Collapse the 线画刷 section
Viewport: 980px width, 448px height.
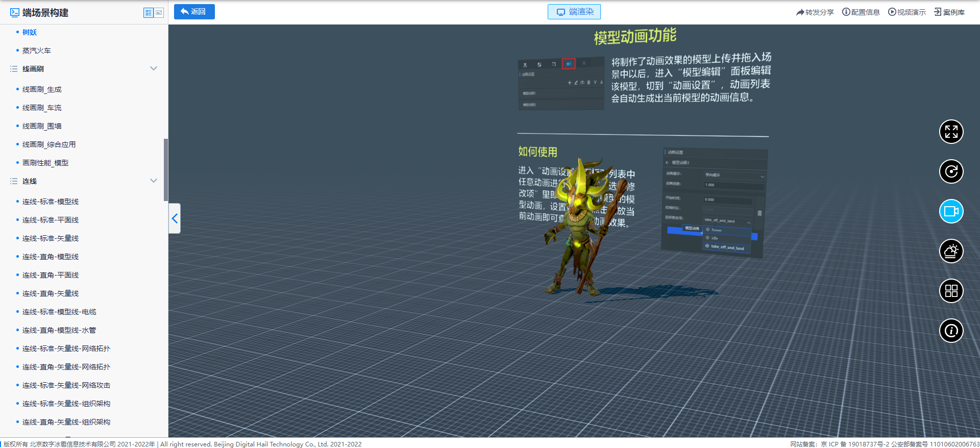pyautogui.click(x=153, y=69)
